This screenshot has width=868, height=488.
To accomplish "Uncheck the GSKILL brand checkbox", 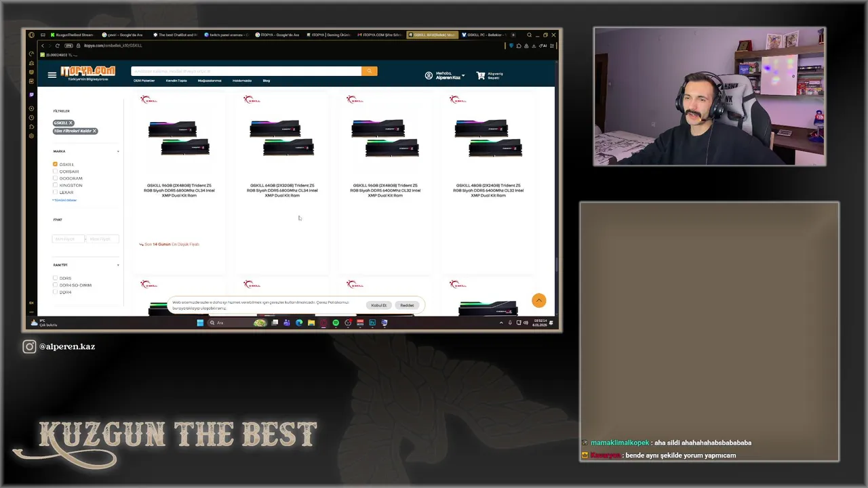I will coord(55,165).
